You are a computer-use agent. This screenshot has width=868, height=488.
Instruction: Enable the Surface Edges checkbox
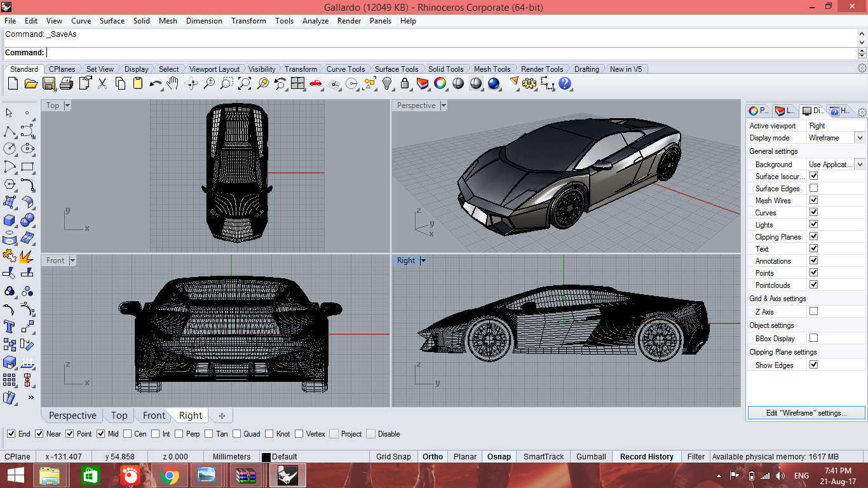pos(813,189)
